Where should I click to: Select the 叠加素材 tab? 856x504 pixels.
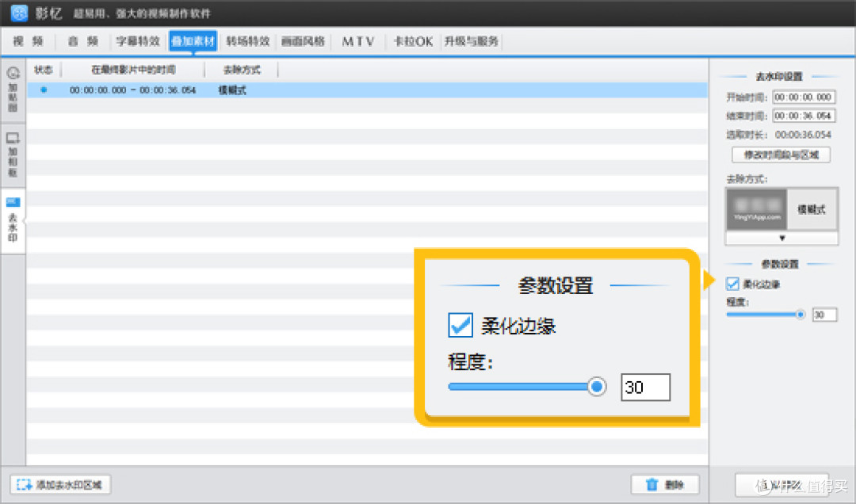click(193, 41)
